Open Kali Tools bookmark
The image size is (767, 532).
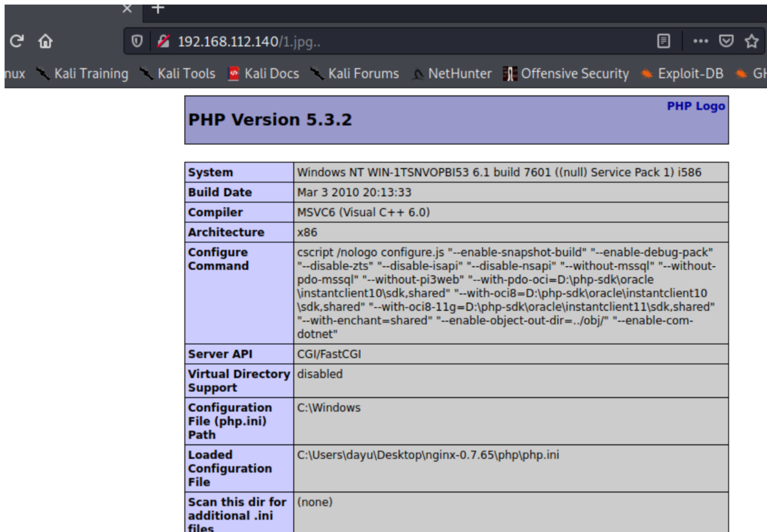point(178,73)
